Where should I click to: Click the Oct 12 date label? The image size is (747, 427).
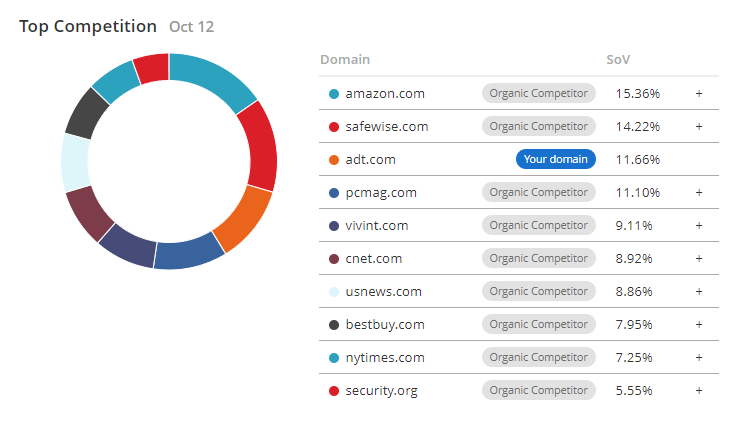pos(191,27)
